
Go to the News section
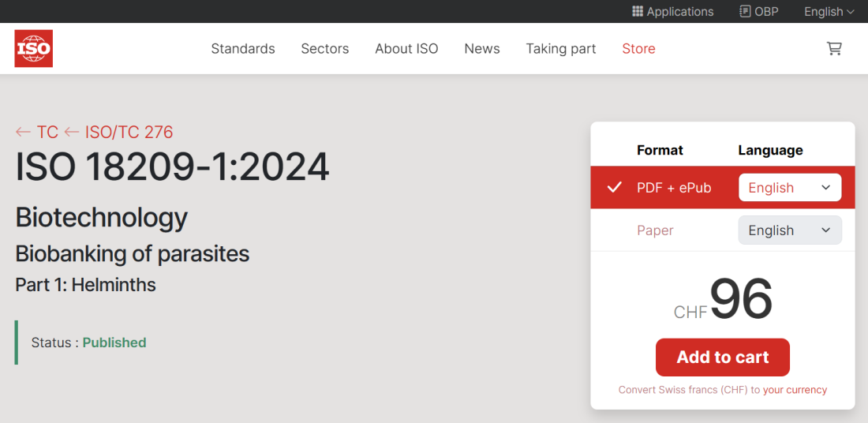[482, 49]
